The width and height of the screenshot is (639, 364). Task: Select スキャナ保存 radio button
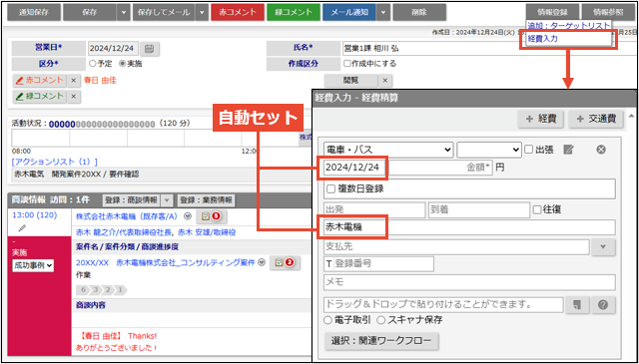(380, 320)
